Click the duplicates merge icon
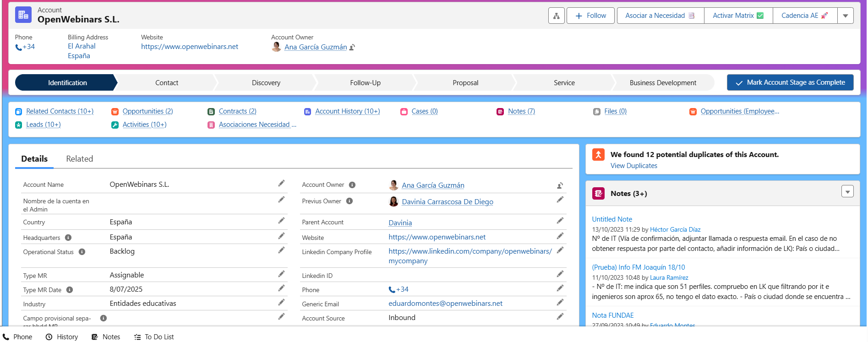The image size is (868, 342). [598, 155]
